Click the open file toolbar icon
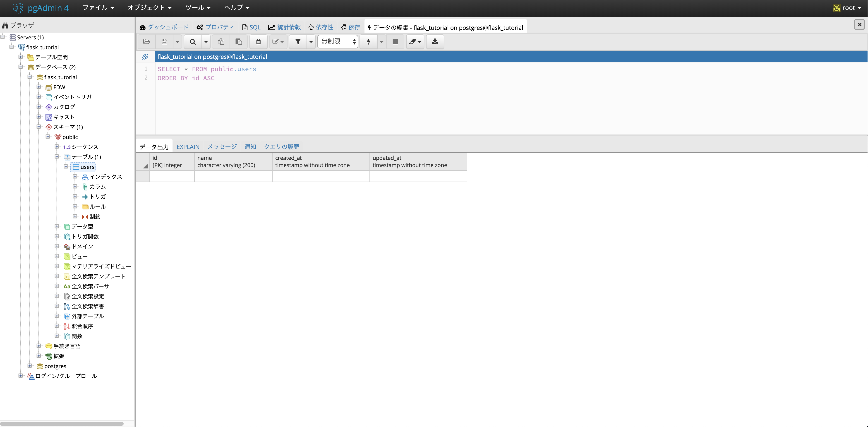The width and height of the screenshot is (868, 427). click(x=146, y=41)
